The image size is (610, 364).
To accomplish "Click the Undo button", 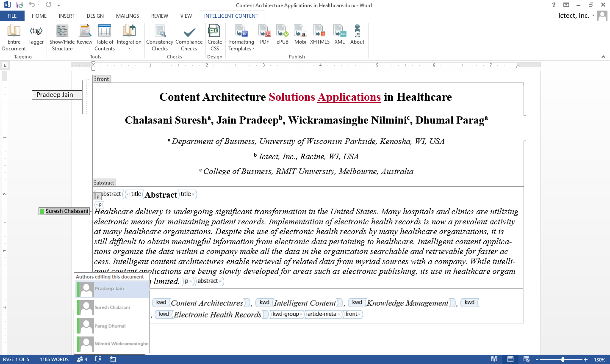I will point(32,5).
